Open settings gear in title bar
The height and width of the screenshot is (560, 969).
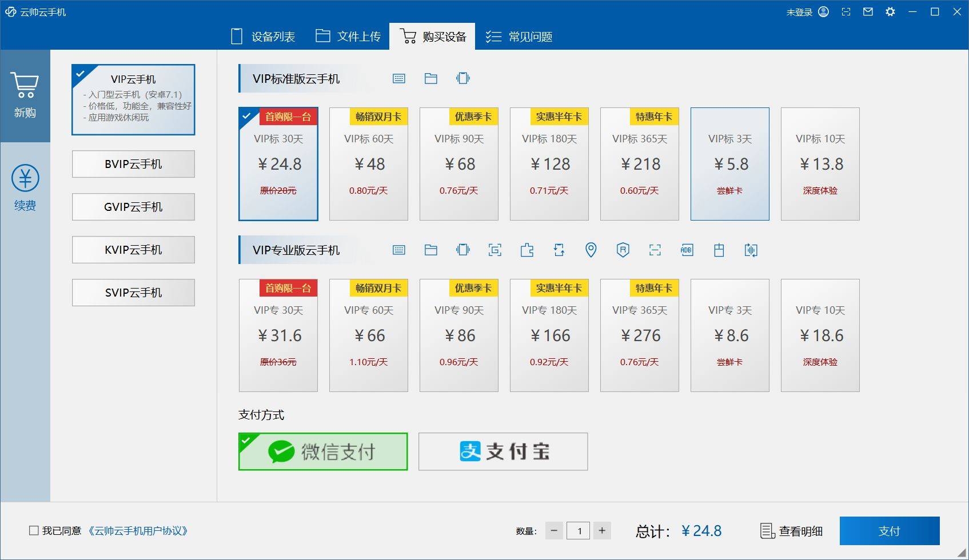[890, 11]
